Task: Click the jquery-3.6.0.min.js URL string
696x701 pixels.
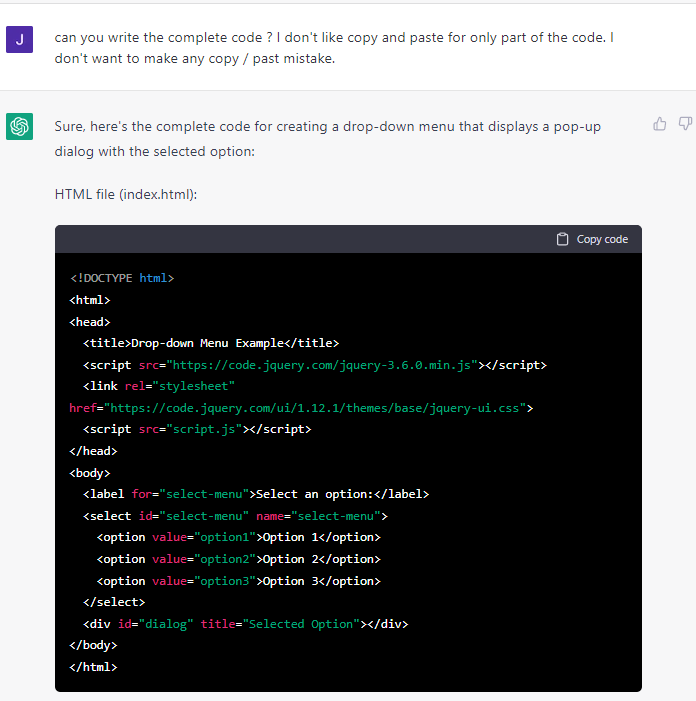Action: pos(322,365)
